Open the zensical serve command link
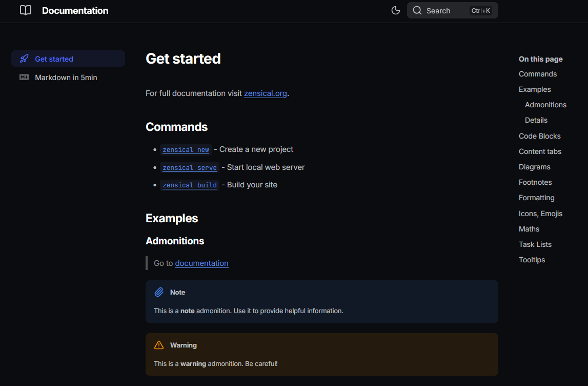Viewport: 588px width, 386px height. 189,167
